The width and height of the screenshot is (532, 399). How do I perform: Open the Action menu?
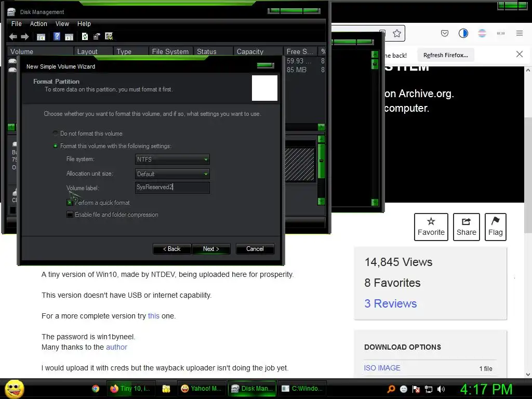(x=38, y=24)
